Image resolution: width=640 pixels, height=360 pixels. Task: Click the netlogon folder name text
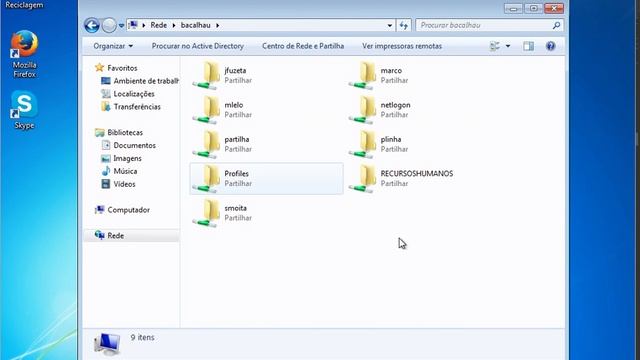[396, 105]
